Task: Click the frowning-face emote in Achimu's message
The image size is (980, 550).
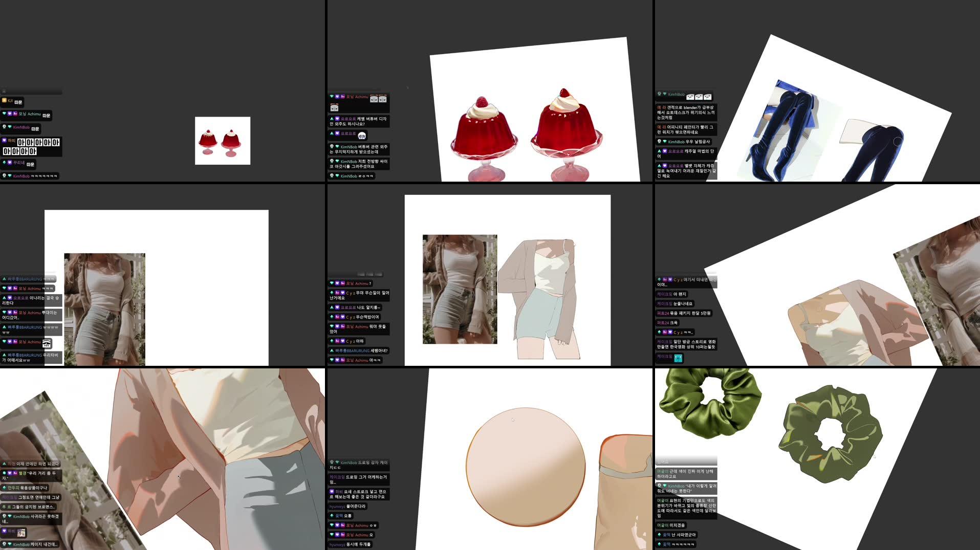Action: [374, 99]
